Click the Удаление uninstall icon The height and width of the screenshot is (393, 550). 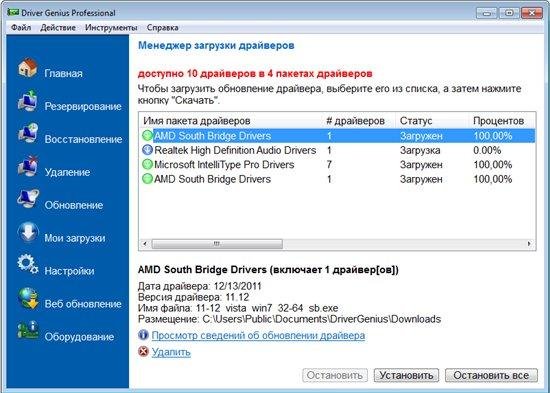tap(28, 166)
